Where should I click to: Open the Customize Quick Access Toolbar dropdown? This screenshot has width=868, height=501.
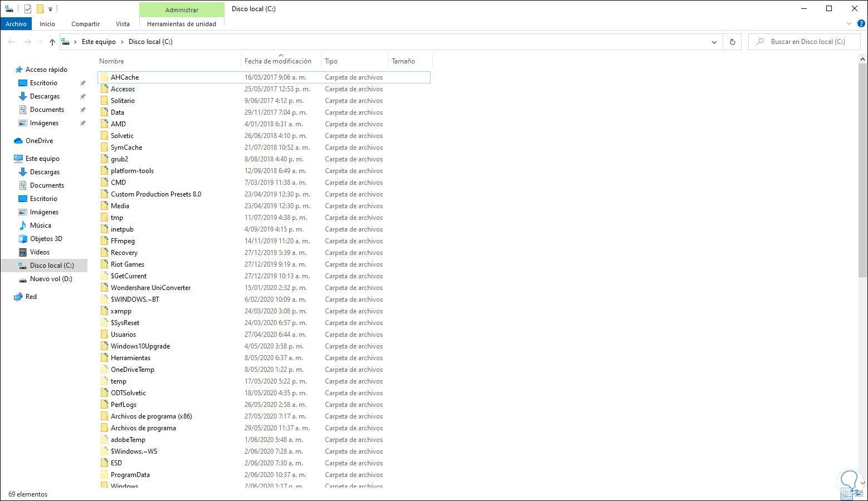(50, 9)
